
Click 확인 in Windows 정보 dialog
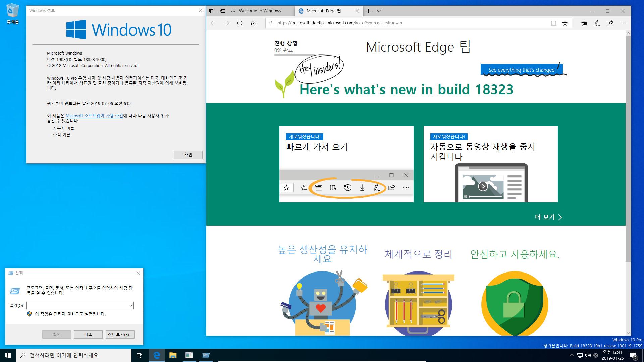click(x=188, y=155)
